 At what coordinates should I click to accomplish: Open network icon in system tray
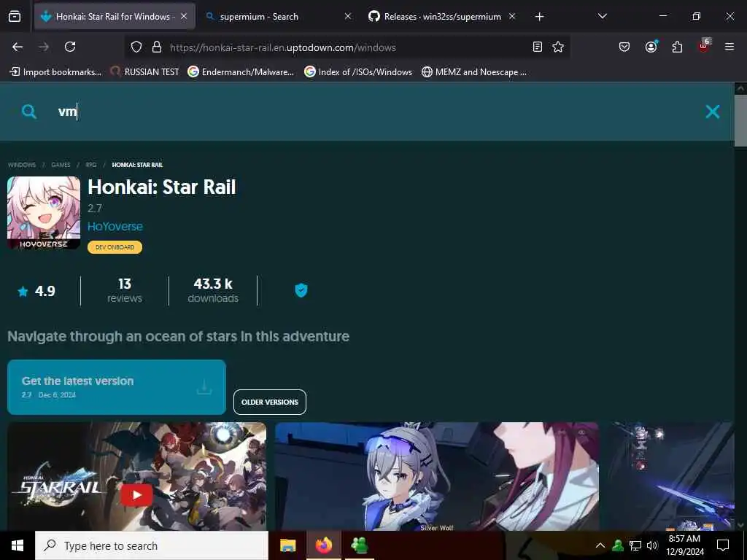(x=635, y=545)
